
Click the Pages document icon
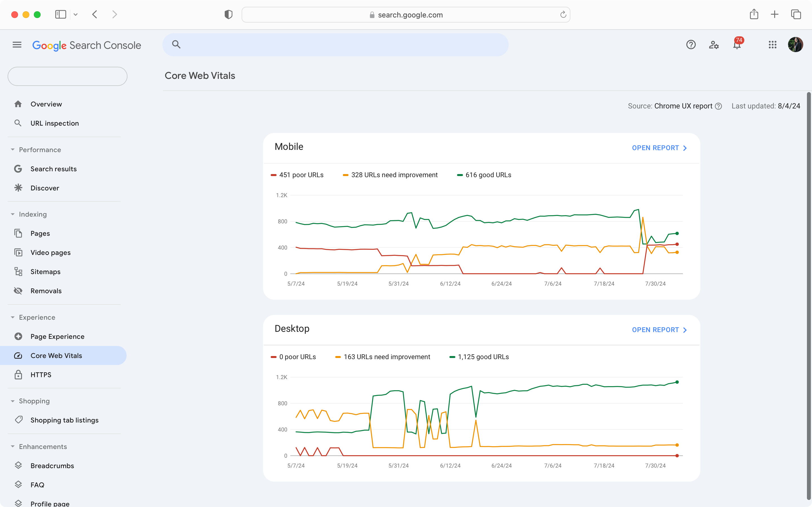[18, 233]
